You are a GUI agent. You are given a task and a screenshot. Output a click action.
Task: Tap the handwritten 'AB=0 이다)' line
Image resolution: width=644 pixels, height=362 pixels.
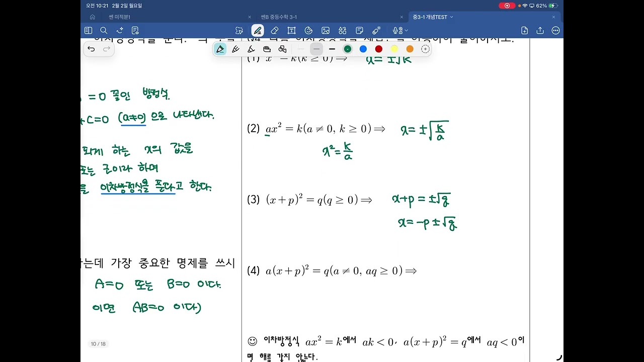click(167, 308)
